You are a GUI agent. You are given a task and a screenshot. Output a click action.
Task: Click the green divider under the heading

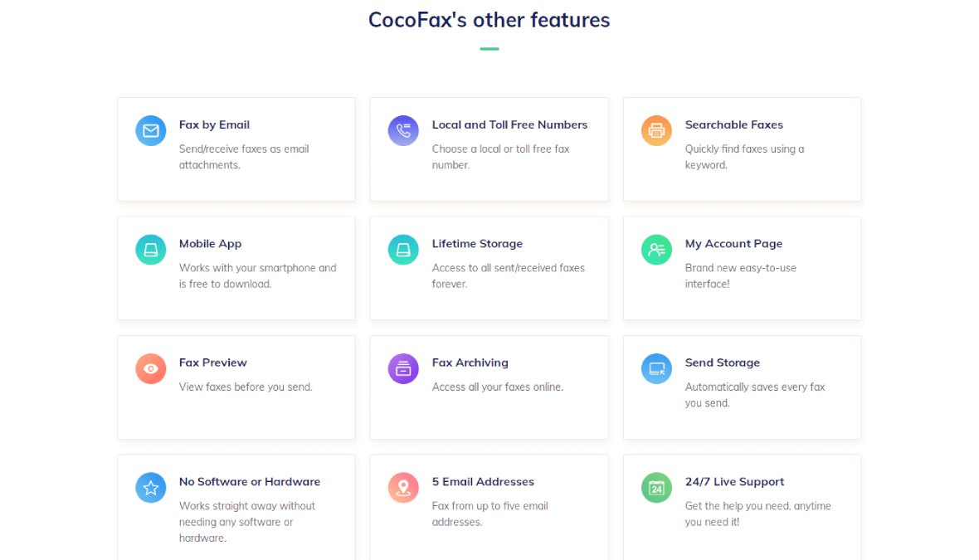tap(489, 48)
